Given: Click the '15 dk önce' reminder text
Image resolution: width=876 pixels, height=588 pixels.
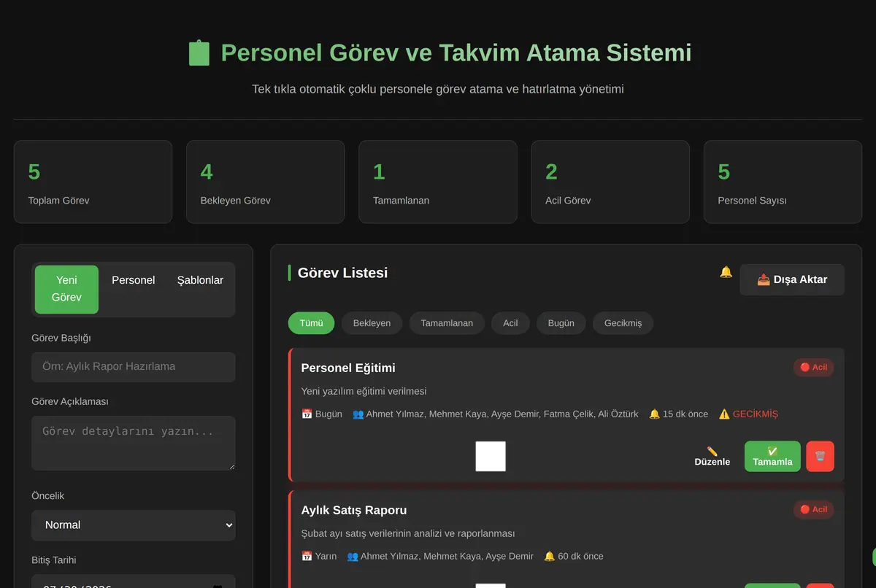Looking at the screenshot, I should click(685, 414).
